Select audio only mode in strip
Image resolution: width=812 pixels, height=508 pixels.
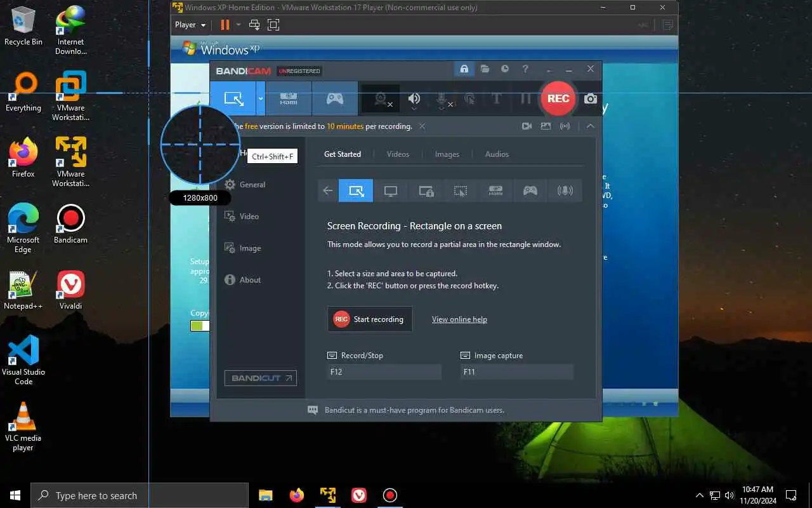565,190
